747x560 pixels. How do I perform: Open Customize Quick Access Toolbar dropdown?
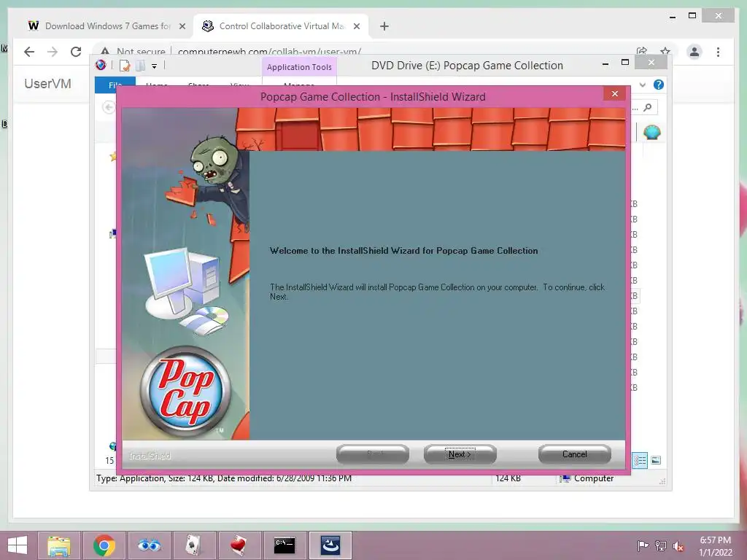pyautogui.click(x=155, y=66)
